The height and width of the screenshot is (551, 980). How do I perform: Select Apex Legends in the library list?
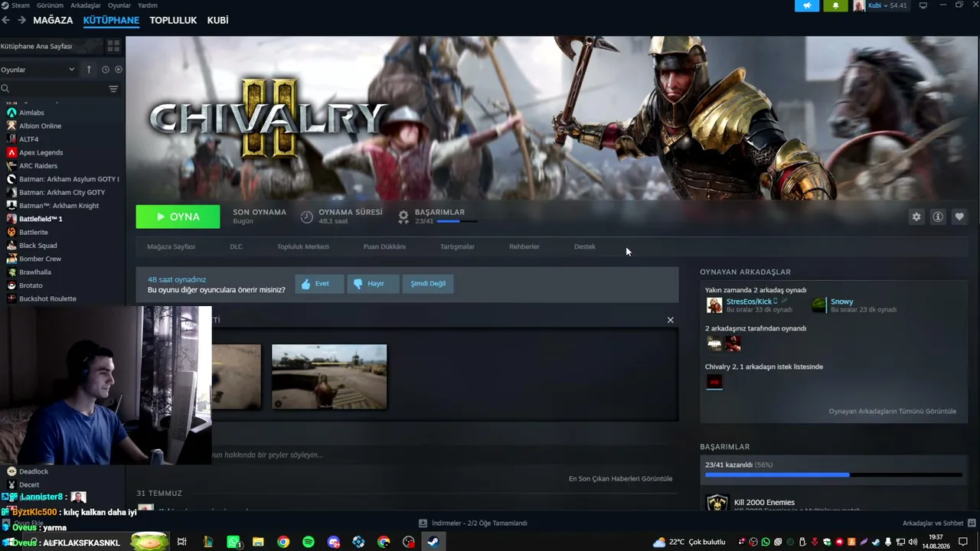[x=41, y=152]
